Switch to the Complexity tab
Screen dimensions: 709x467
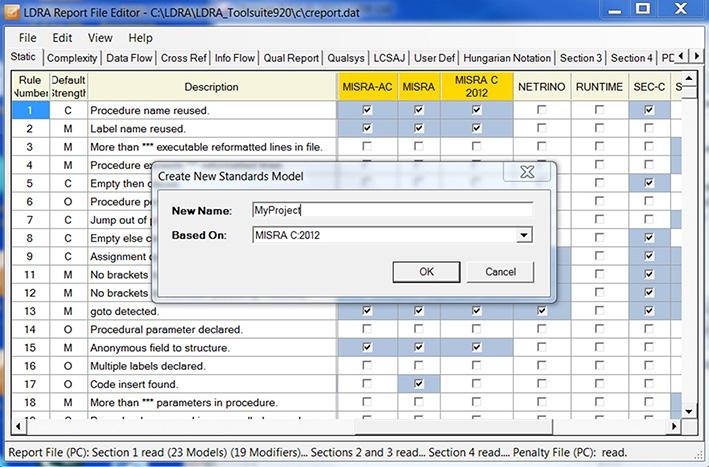72,58
